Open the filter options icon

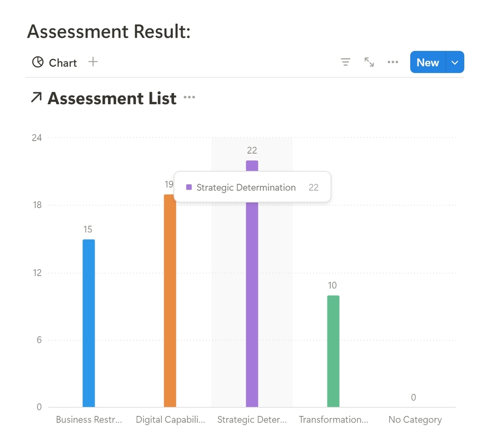point(345,62)
